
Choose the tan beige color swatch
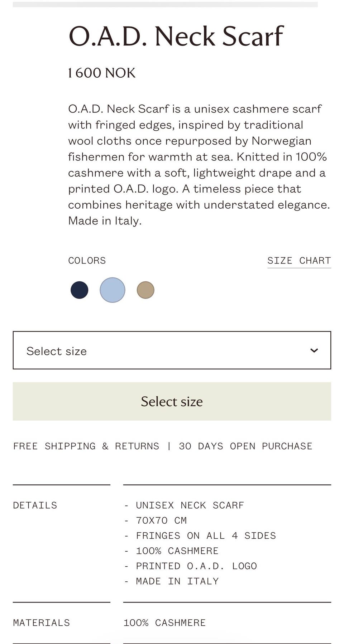145,290
